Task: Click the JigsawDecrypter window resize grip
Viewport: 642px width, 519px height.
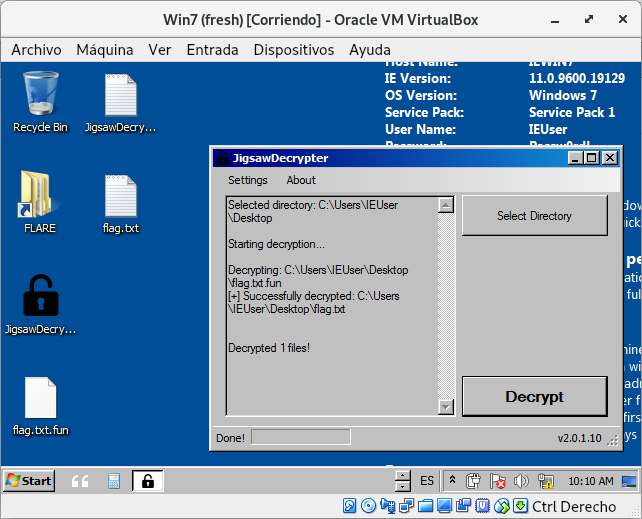Action: coord(613,440)
